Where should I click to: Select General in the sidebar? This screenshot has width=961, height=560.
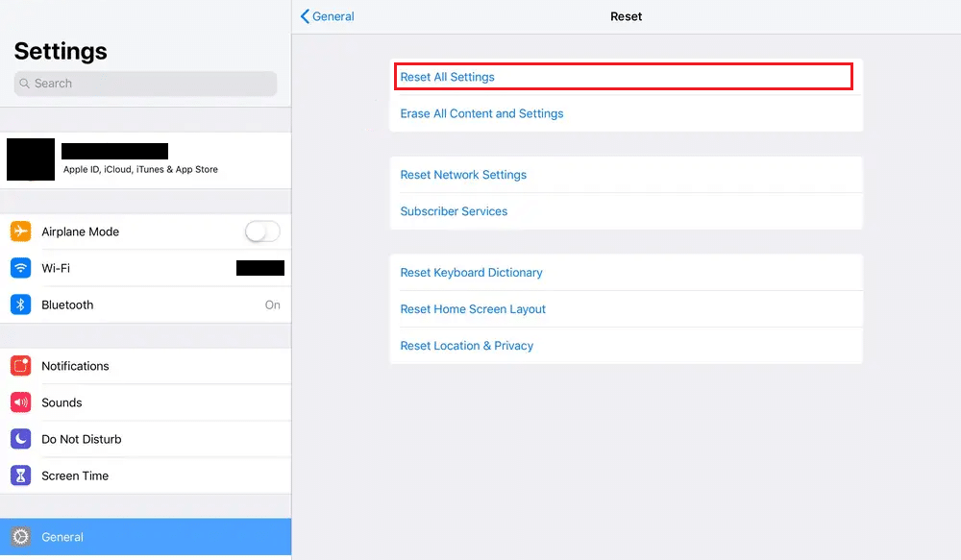[146, 537]
